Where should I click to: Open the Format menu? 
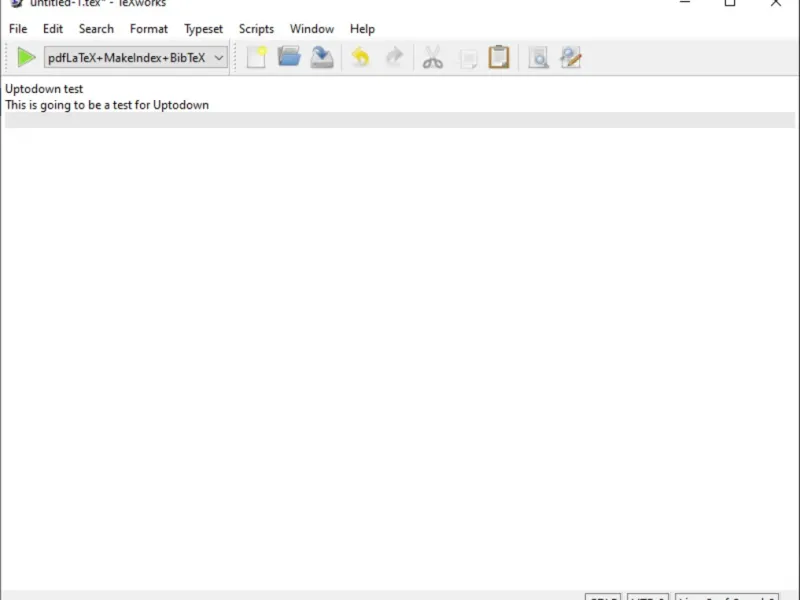click(x=148, y=29)
